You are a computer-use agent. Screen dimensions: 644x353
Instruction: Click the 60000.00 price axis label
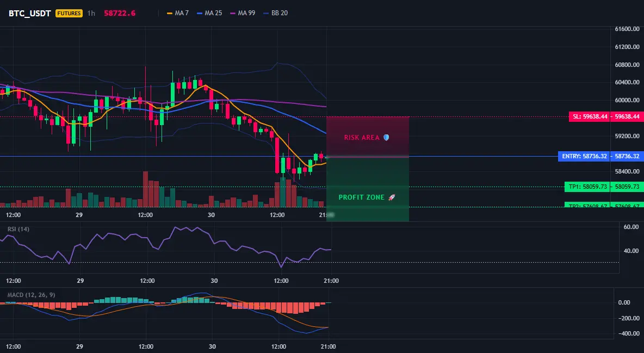[x=627, y=100]
